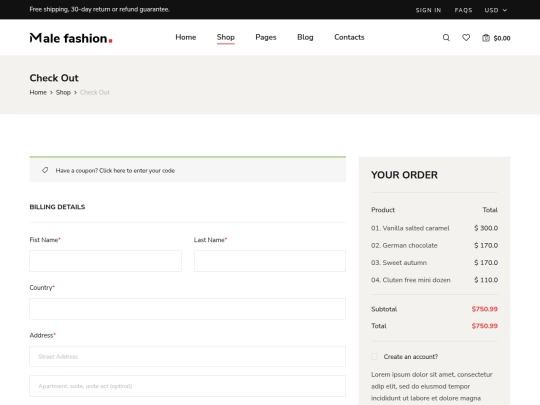Click the coupon tag icon
Viewport: 540px width, 405px height.
point(45,170)
